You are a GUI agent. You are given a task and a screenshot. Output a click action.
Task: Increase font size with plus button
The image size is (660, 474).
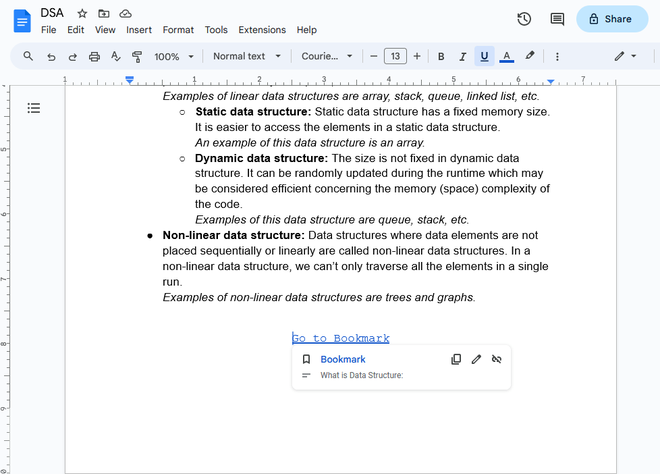pyautogui.click(x=417, y=56)
